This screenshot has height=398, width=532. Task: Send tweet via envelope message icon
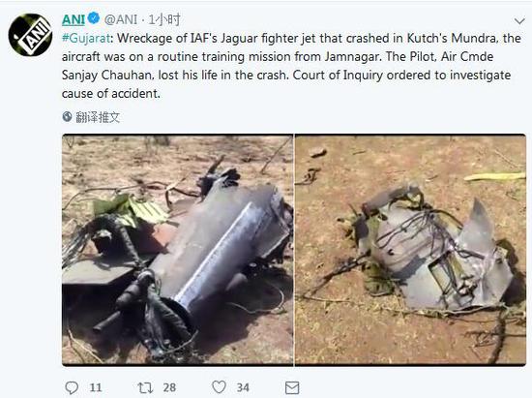tap(292, 387)
